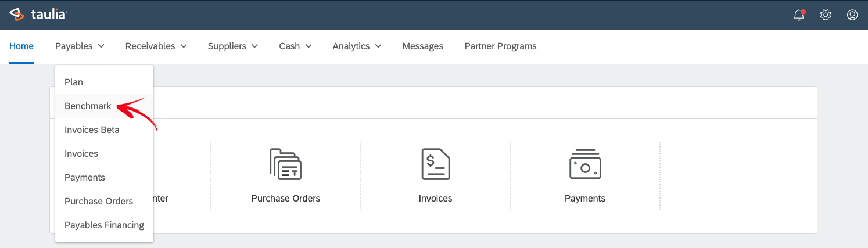Click the Invoices document icon
The height and width of the screenshot is (248, 868).
(x=435, y=164)
